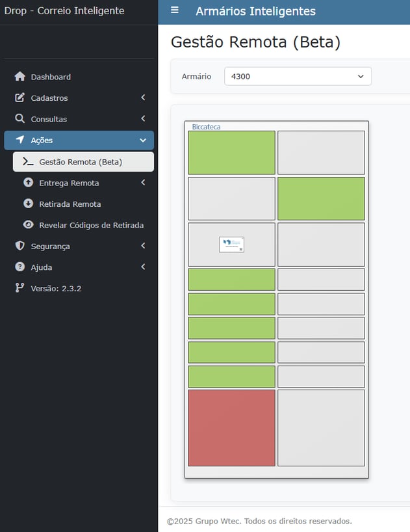
Task: Collapse the Ações menu chevron
Action: (143, 140)
